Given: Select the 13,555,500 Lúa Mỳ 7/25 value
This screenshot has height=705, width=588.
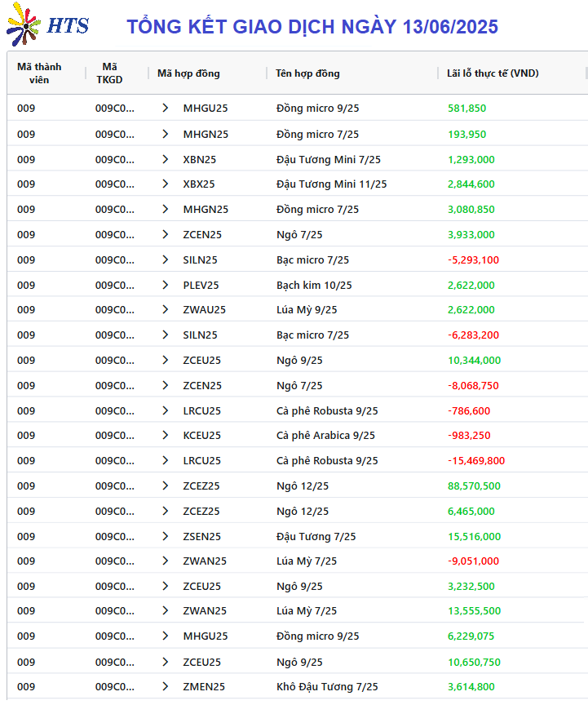Looking at the screenshot, I should (475, 610).
